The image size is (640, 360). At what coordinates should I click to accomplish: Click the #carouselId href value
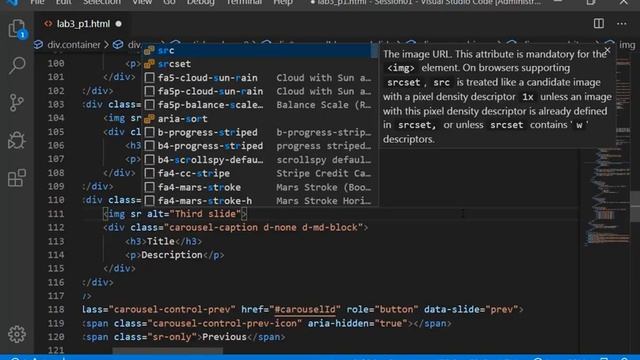[305, 309]
